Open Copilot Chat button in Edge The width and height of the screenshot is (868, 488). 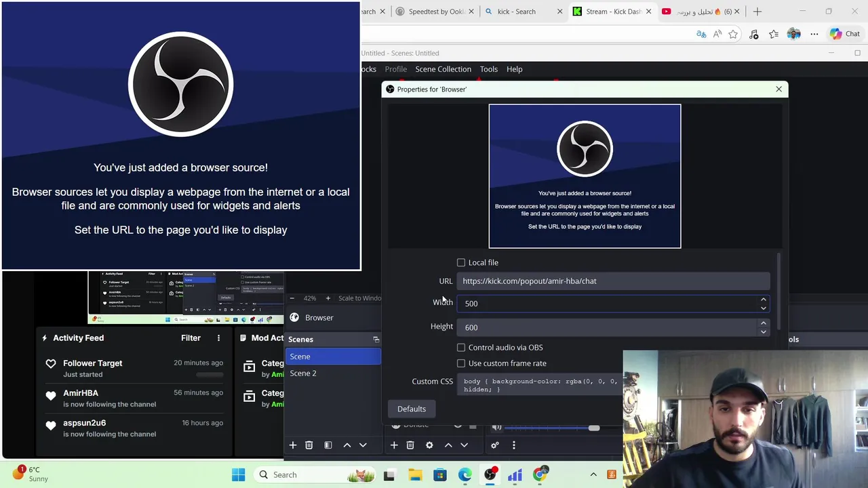coord(844,34)
